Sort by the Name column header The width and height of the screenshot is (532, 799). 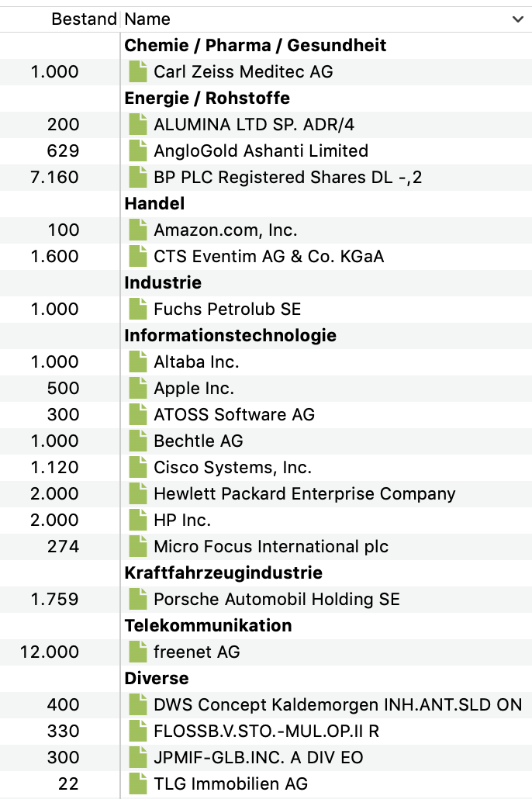pyautogui.click(x=147, y=19)
